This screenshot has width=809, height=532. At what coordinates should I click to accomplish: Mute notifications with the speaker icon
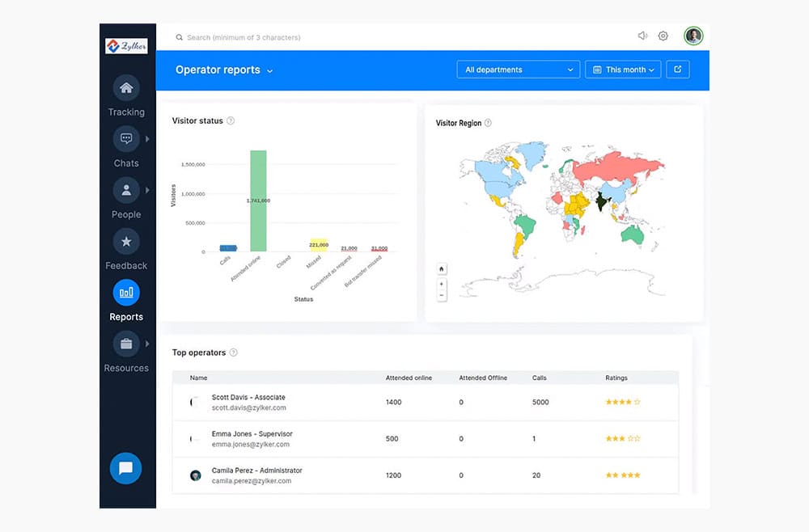click(642, 36)
